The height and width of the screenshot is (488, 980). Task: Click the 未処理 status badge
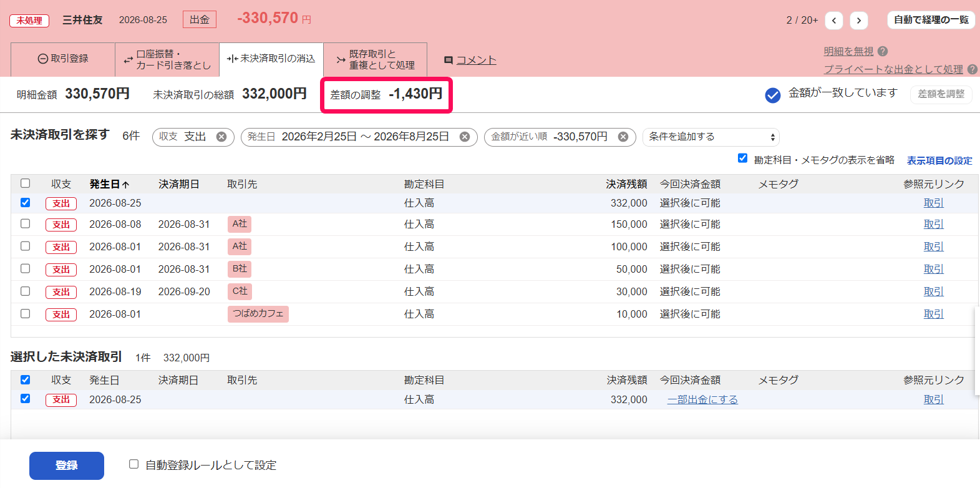(29, 21)
